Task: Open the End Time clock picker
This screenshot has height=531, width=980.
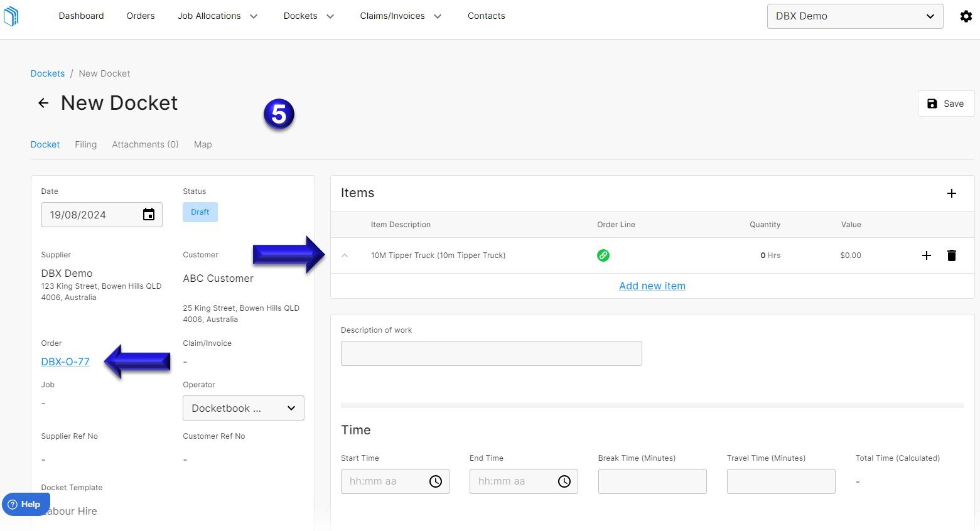Action: click(x=563, y=481)
